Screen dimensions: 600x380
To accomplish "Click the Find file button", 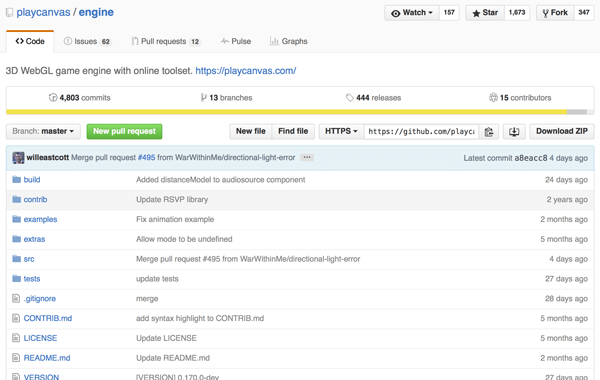I will (293, 131).
